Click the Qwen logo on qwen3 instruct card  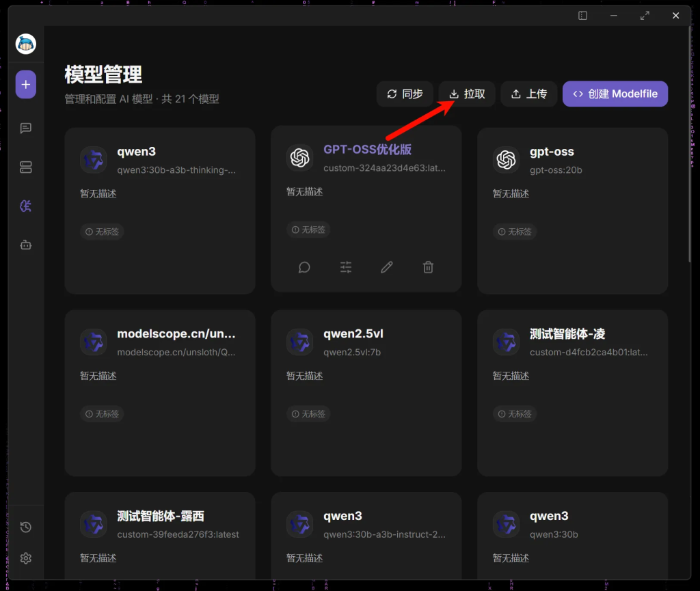300,524
